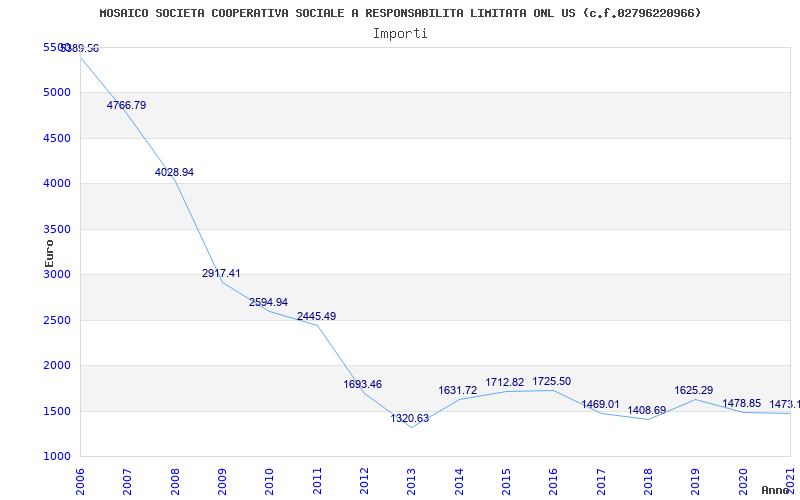The height and width of the screenshot is (500, 800).
Task: Click the 2011 year axis label
Action: [317, 482]
